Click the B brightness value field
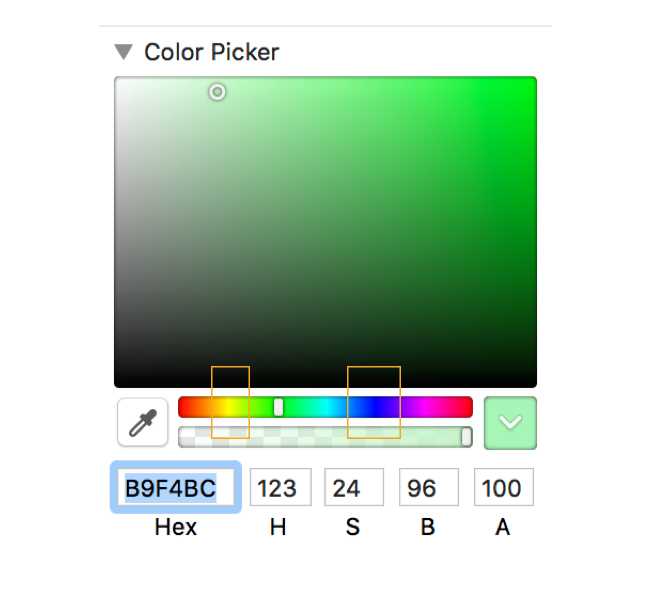Viewport: 650px width, 595px height. coord(428,488)
